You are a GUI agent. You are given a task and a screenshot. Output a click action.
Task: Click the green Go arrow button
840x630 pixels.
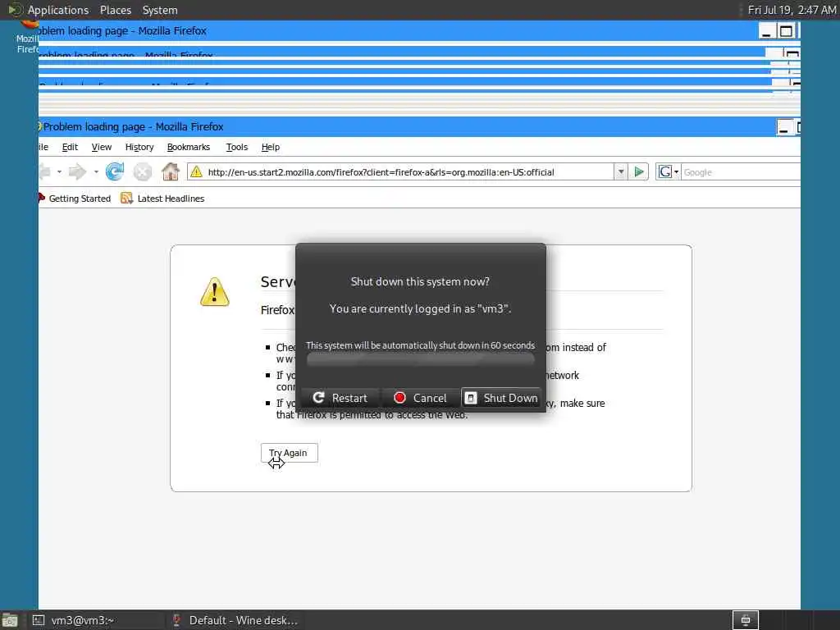[639, 172]
